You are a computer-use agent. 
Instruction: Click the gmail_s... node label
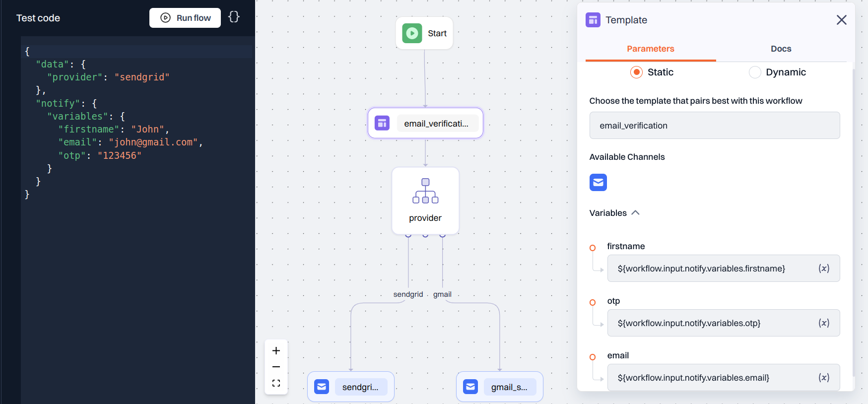tap(509, 387)
